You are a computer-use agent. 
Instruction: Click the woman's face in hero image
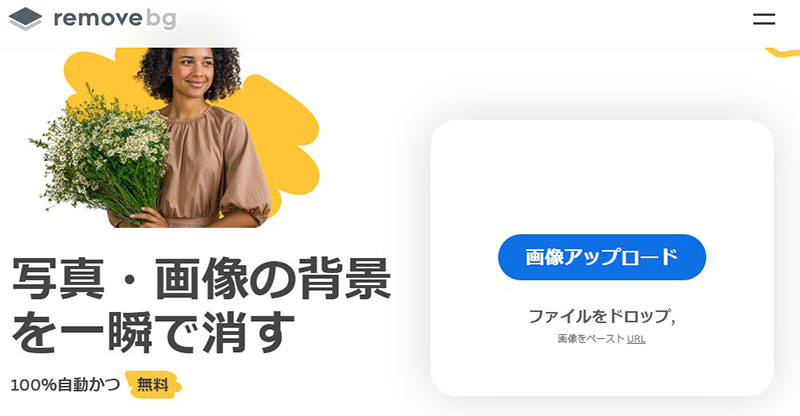coord(193,72)
